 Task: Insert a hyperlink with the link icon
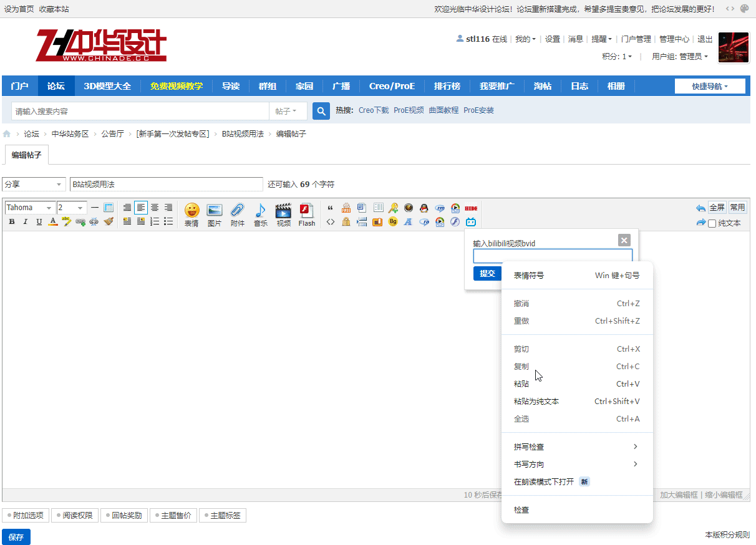[x=80, y=221]
